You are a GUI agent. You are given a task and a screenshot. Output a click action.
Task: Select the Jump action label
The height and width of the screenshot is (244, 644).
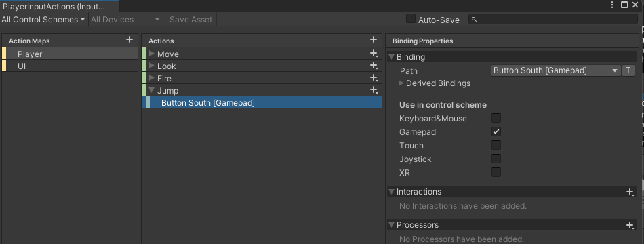pos(167,90)
